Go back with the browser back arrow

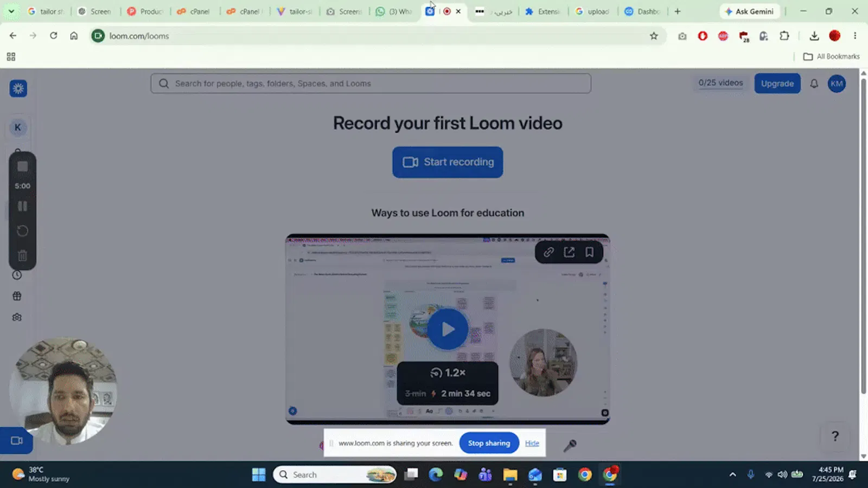[x=13, y=36]
